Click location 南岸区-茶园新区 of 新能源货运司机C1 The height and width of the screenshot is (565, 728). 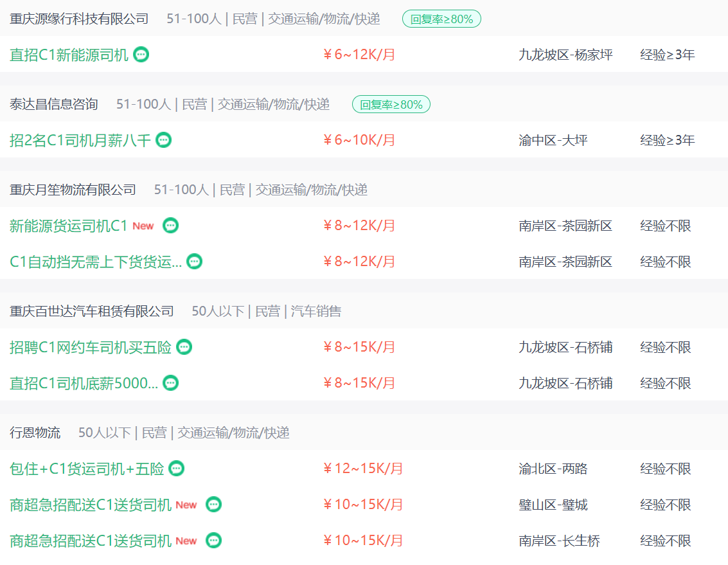(565, 226)
